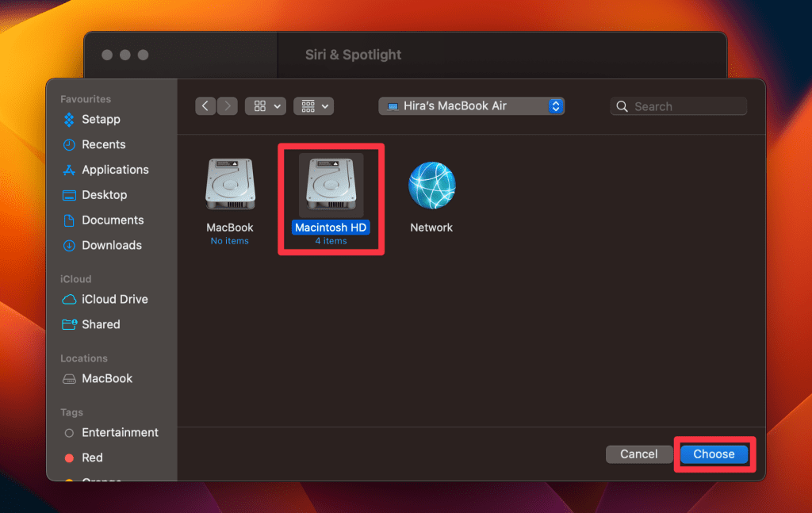Click the magnifying glass search icon
This screenshot has height=513, width=812.
click(622, 106)
